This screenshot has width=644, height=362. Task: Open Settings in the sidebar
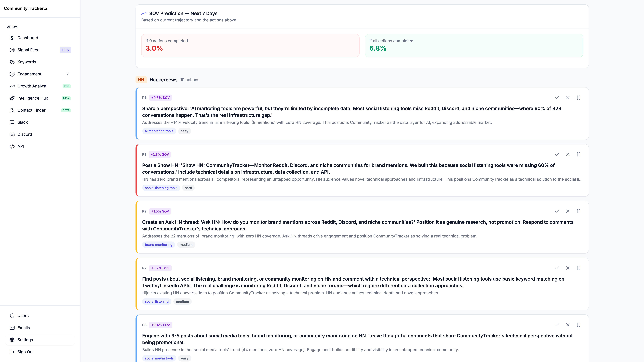tap(25, 340)
